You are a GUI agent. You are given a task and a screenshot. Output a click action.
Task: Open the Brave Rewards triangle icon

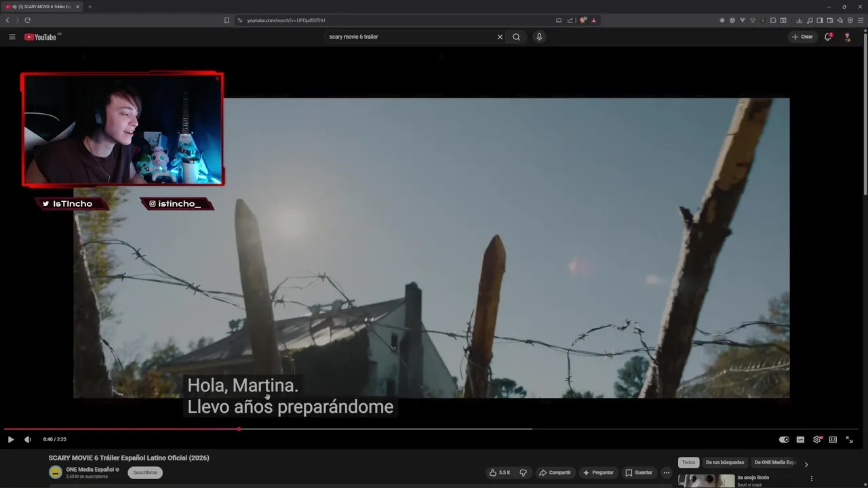(x=594, y=20)
